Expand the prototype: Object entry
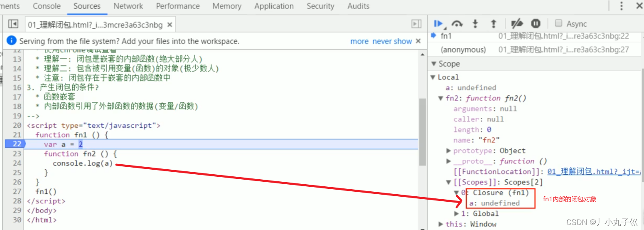Screen dimensions: 644x230 (449, 151)
